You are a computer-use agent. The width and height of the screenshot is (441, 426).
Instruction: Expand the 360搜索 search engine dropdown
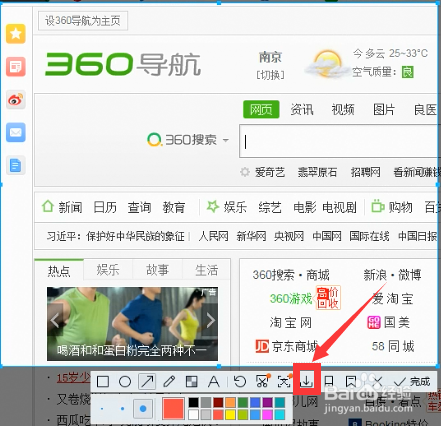(x=226, y=140)
